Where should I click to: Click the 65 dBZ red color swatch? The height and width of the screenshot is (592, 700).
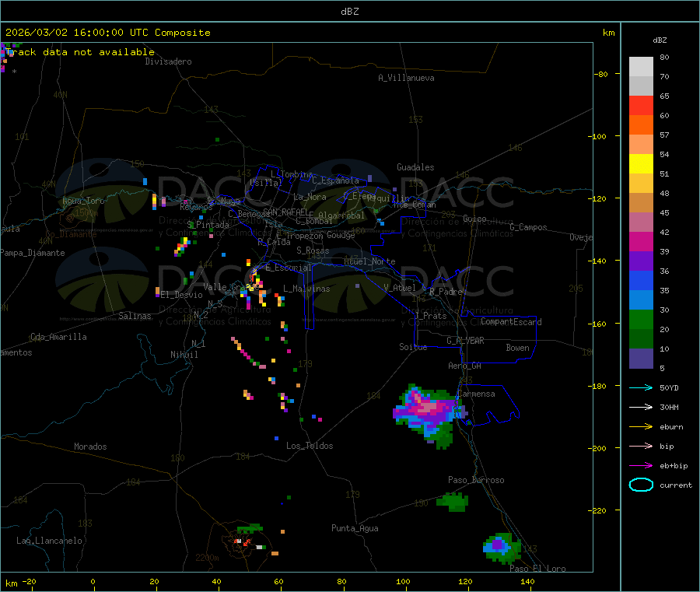pos(641,105)
